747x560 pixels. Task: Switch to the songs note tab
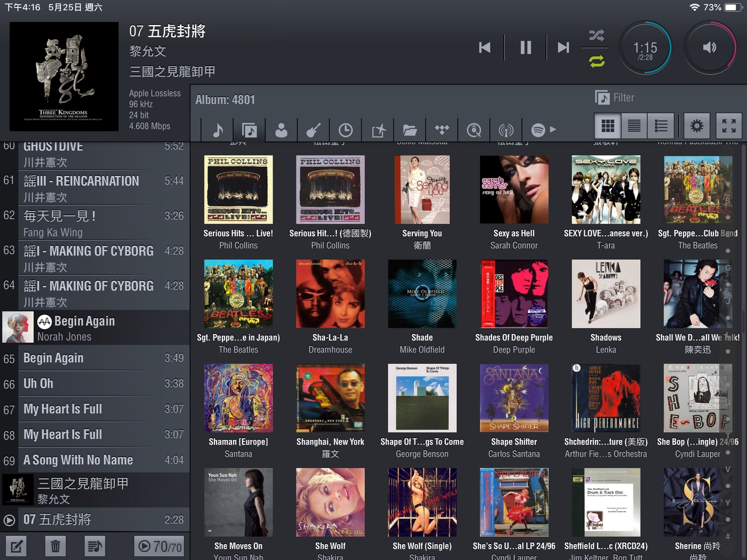click(x=218, y=130)
